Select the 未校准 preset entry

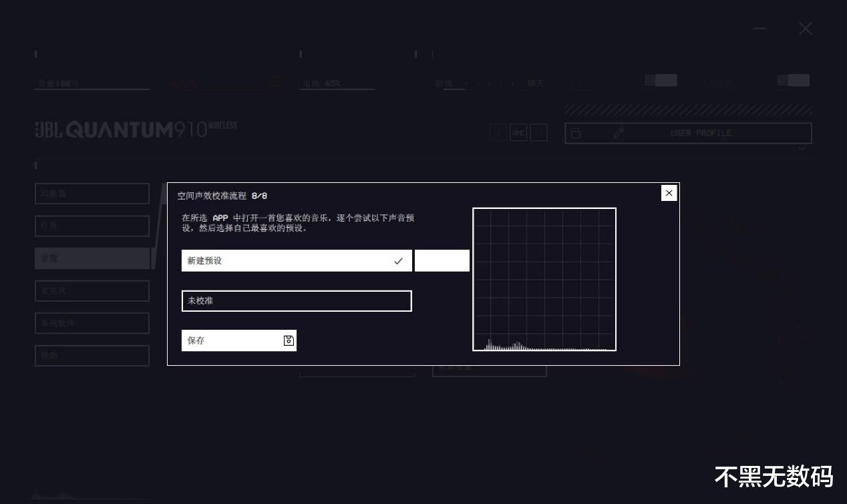tap(297, 300)
